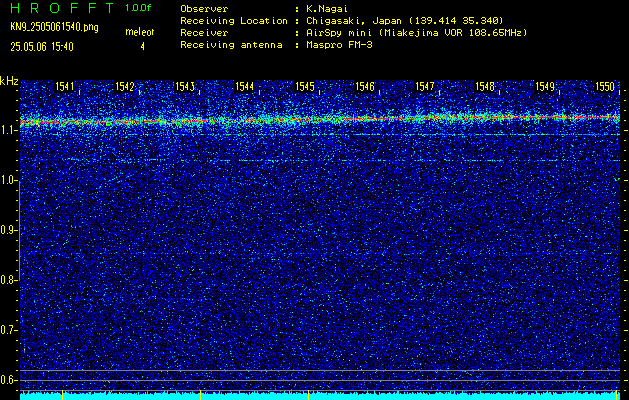Click the 1547 time marker
Screen dimensions: 629x400
pyautogui.click(x=425, y=86)
